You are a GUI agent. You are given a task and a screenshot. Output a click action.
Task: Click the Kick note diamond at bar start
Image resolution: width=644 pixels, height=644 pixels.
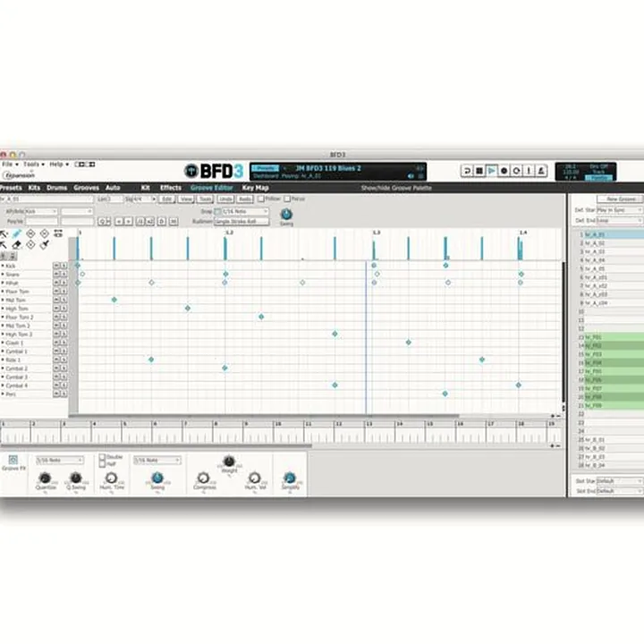[78, 266]
